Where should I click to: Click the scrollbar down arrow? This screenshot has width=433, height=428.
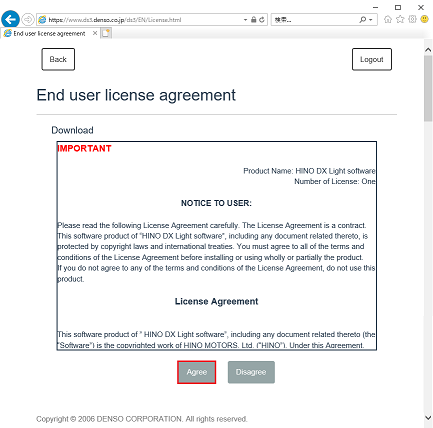[428, 417]
